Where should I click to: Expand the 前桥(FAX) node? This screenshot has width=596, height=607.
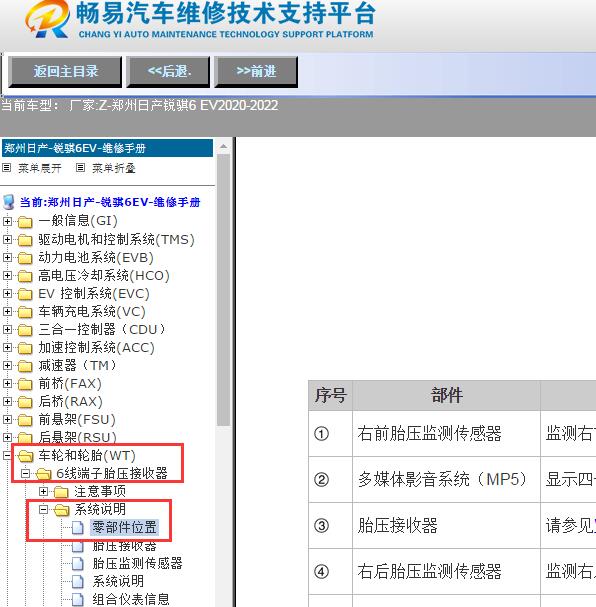(x=7, y=383)
